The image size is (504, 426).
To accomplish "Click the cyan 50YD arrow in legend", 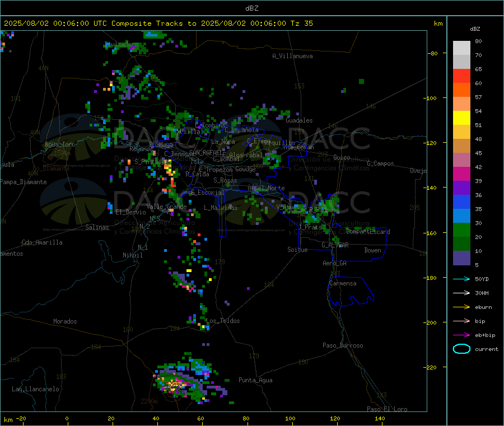I will (x=461, y=279).
